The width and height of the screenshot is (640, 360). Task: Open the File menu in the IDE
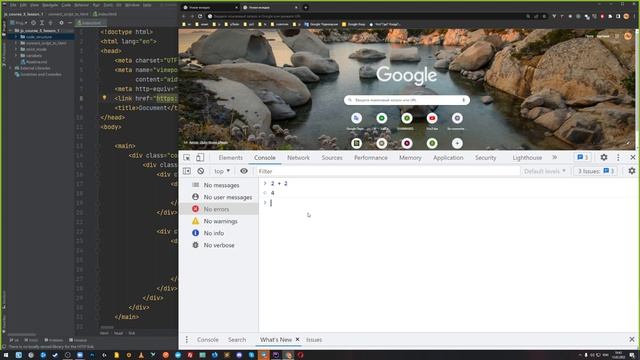click(x=13, y=5)
